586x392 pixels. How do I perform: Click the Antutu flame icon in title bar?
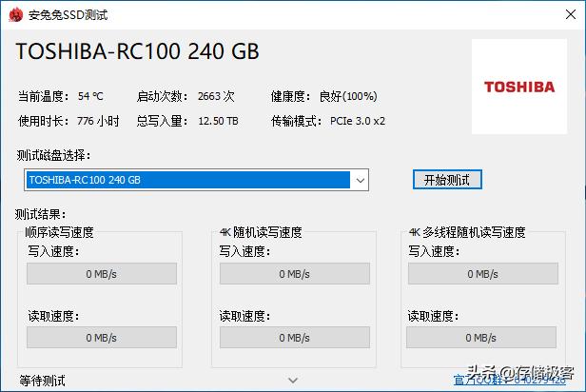click(15, 15)
